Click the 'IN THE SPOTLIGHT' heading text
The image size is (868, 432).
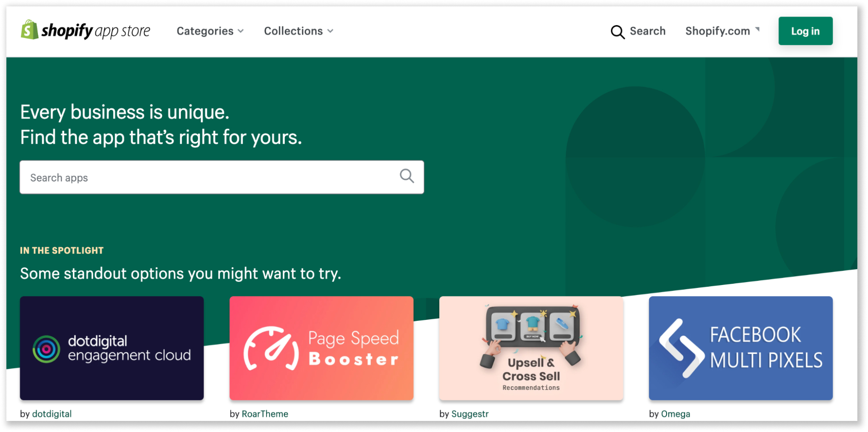[62, 251]
